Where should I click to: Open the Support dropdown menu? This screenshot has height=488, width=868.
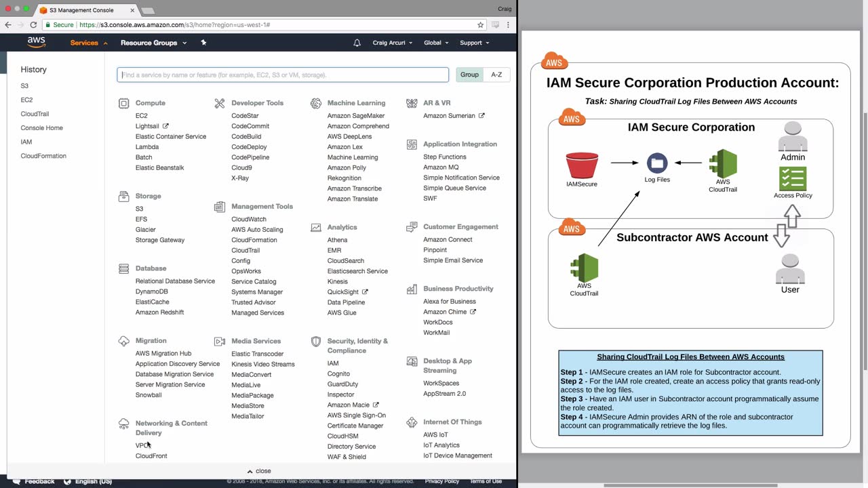(475, 43)
